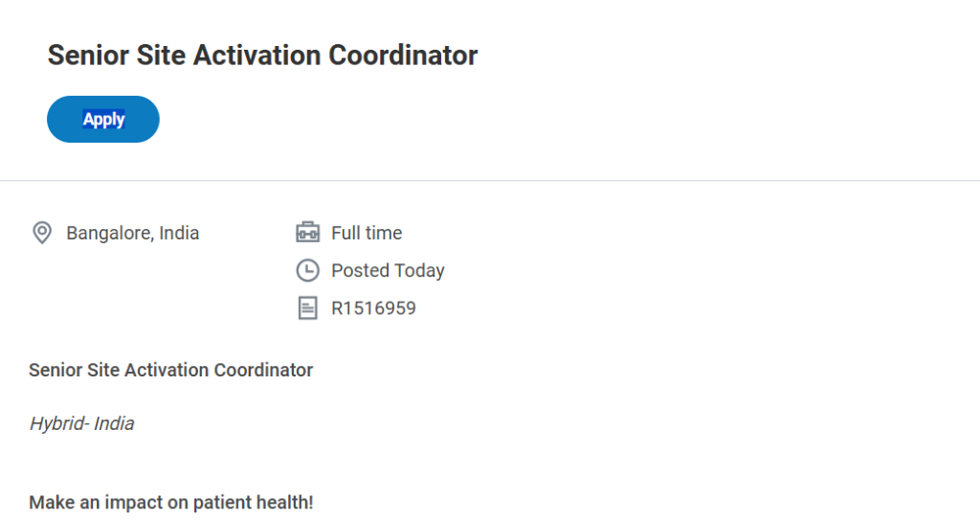This screenshot has height=521, width=980.
Task: Click the document requisition ID icon
Action: coord(307,308)
